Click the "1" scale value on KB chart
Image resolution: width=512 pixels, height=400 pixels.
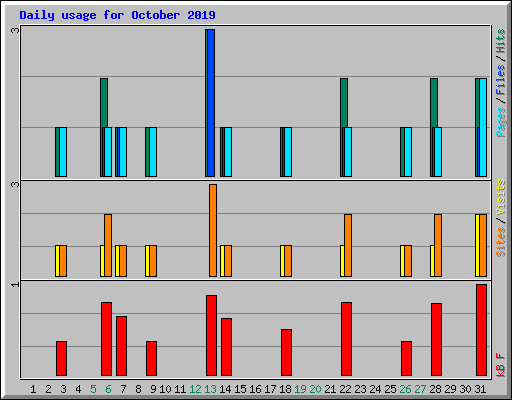click(15, 284)
